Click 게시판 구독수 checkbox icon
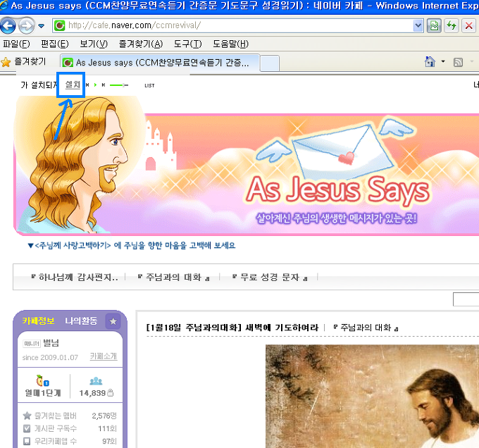This screenshot has width=479, height=448. [x=27, y=428]
